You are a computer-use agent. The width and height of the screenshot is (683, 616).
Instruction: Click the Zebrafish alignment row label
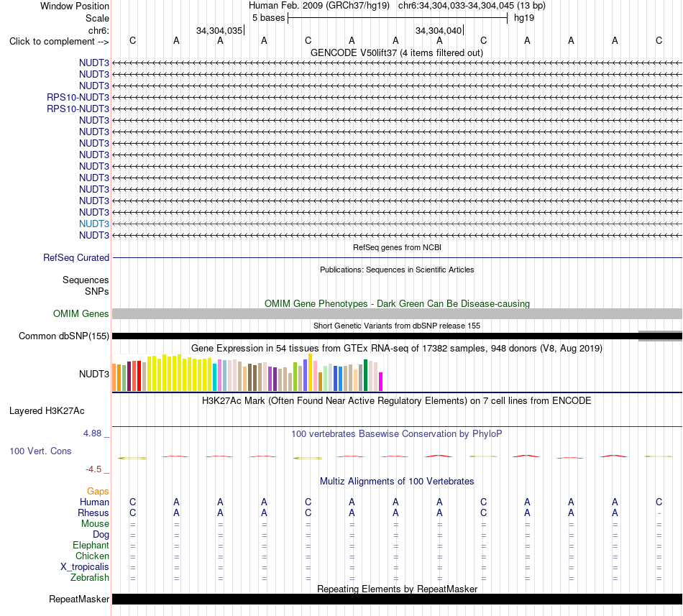[x=90, y=578]
